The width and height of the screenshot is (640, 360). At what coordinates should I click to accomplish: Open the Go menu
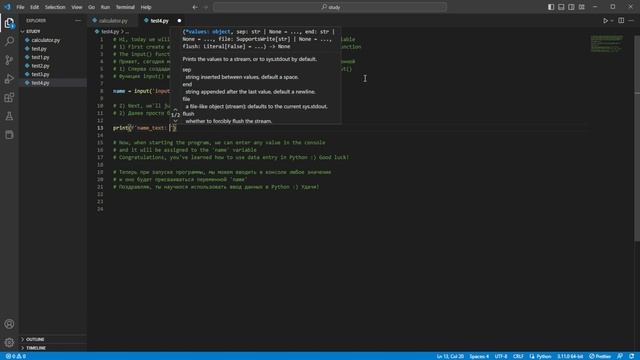(x=91, y=7)
